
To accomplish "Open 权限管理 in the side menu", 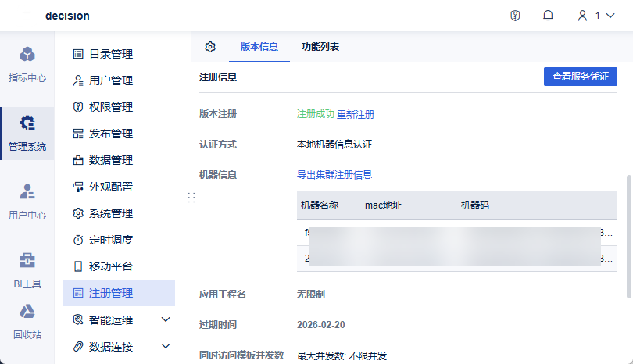I will pyautogui.click(x=110, y=107).
